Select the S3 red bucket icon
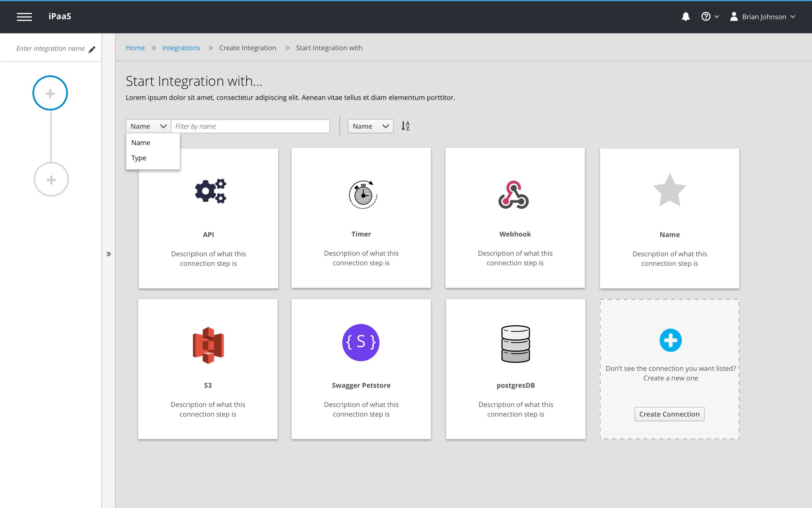 point(208,345)
